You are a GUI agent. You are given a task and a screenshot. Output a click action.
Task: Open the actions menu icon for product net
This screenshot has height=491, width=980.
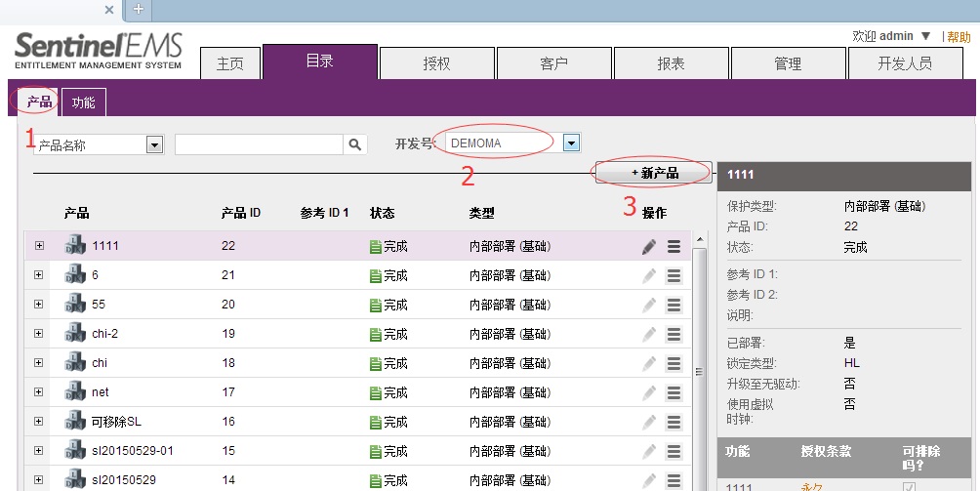[x=674, y=393]
